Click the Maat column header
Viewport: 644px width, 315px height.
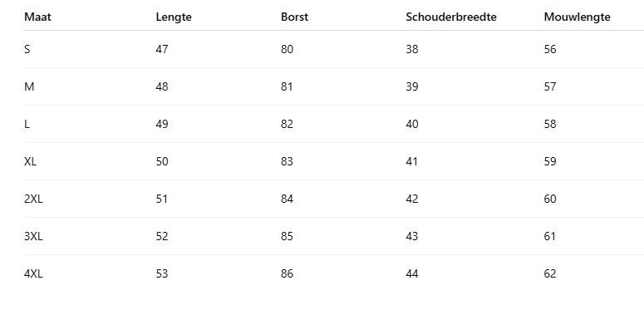tap(37, 17)
